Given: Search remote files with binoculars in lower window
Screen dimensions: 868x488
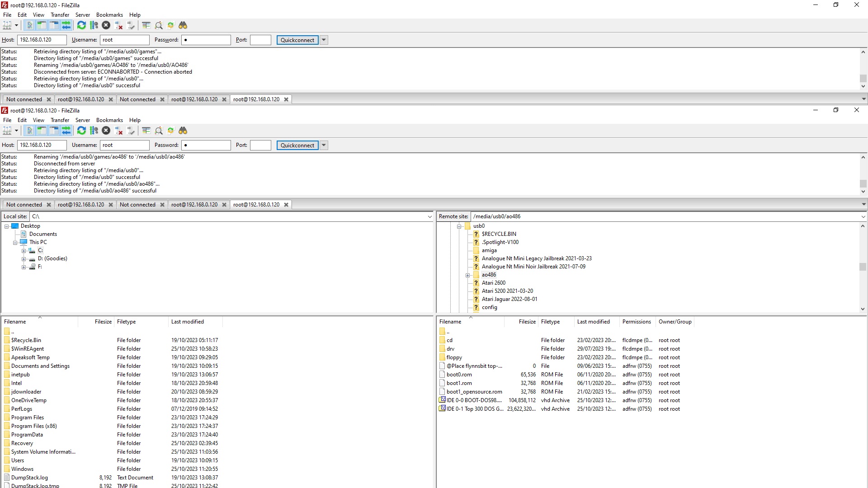Looking at the screenshot, I should click(x=183, y=131).
